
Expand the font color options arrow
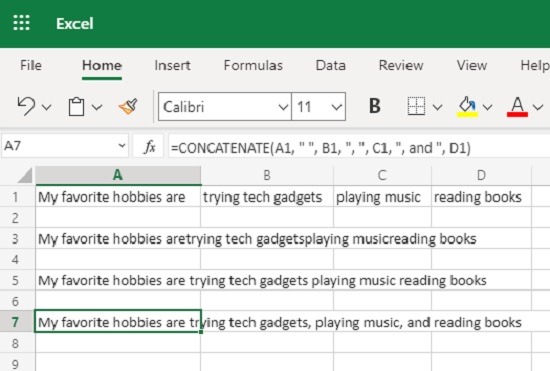pos(538,107)
